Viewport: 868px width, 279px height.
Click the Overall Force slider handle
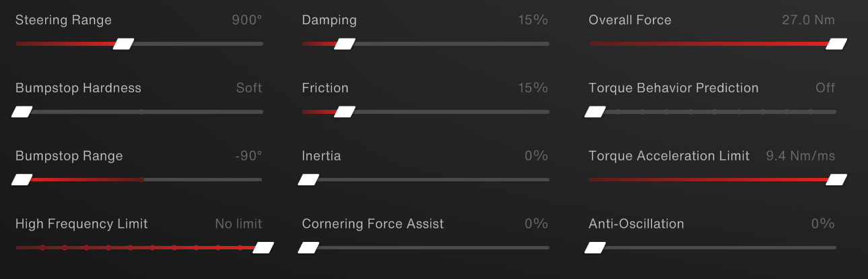836,44
